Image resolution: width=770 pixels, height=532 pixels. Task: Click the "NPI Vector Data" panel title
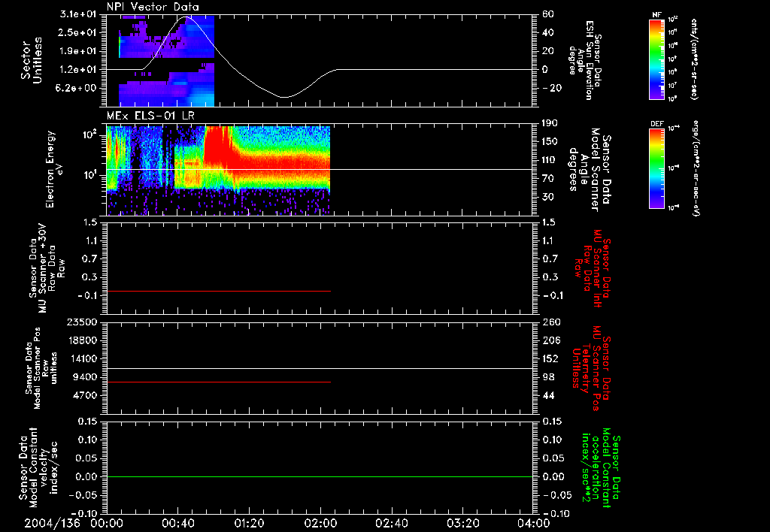point(153,7)
